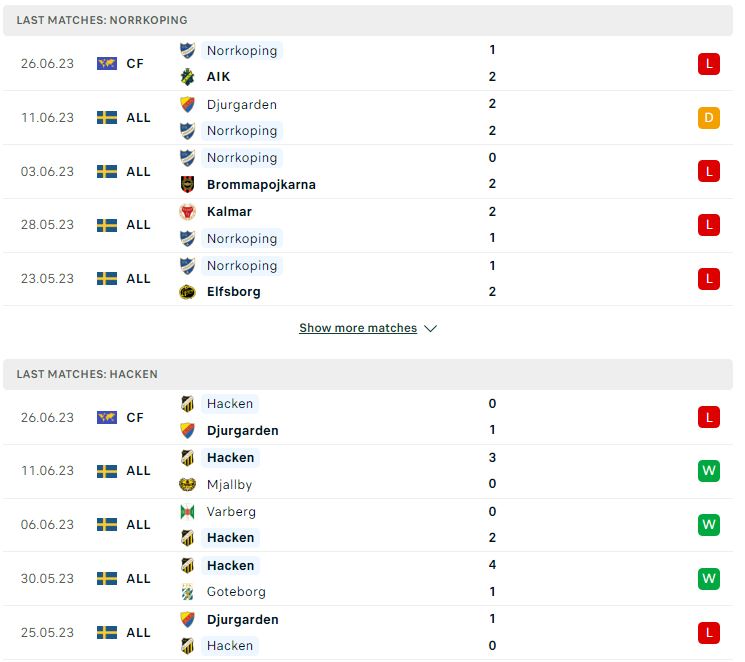Click green W badge for Hacken–Mjallby
This screenshot has width=745, height=662.
click(x=708, y=471)
